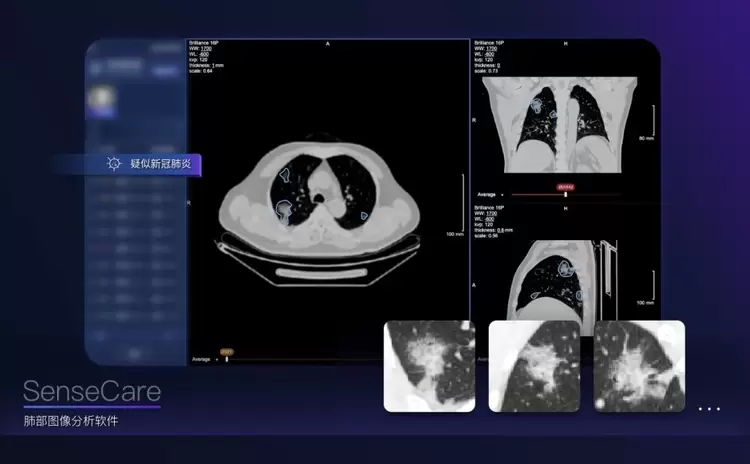The width and height of the screenshot is (750, 464).
Task: Select the small upper lesion contour in axial view
Action: point(285,175)
